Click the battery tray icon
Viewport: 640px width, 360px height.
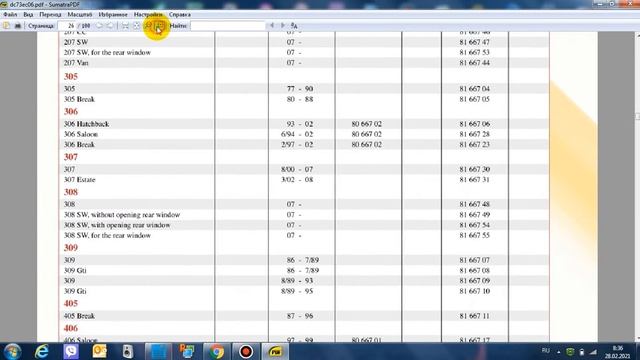pyautogui.click(x=582, y=351)
